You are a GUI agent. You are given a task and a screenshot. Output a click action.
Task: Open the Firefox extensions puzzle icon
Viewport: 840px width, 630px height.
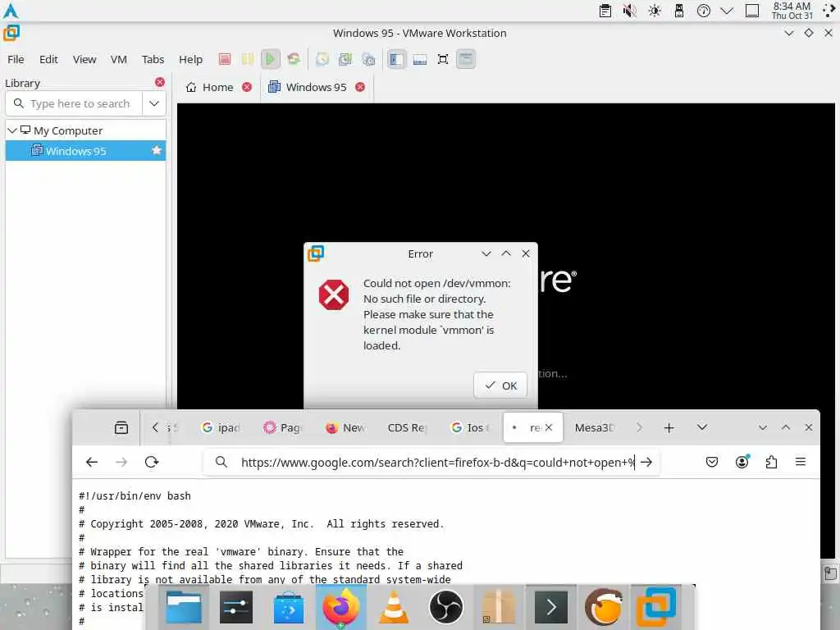771,462
